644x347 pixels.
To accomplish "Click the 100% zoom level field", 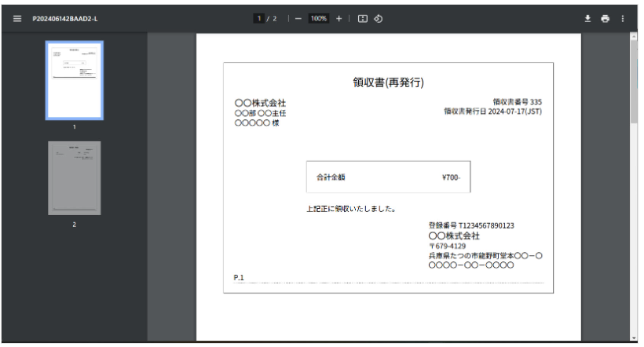I will point(318,18).
